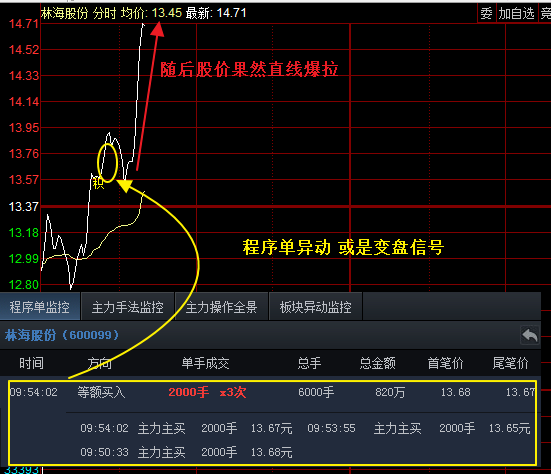
Task: Click the back arrow icon
Action: [x=529, y=335]
